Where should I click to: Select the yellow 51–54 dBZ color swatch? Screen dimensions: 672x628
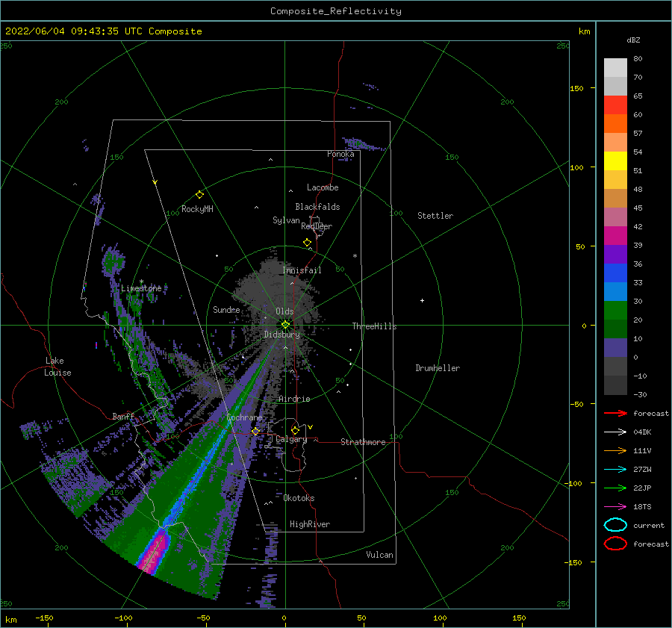[x=615, y=161]
